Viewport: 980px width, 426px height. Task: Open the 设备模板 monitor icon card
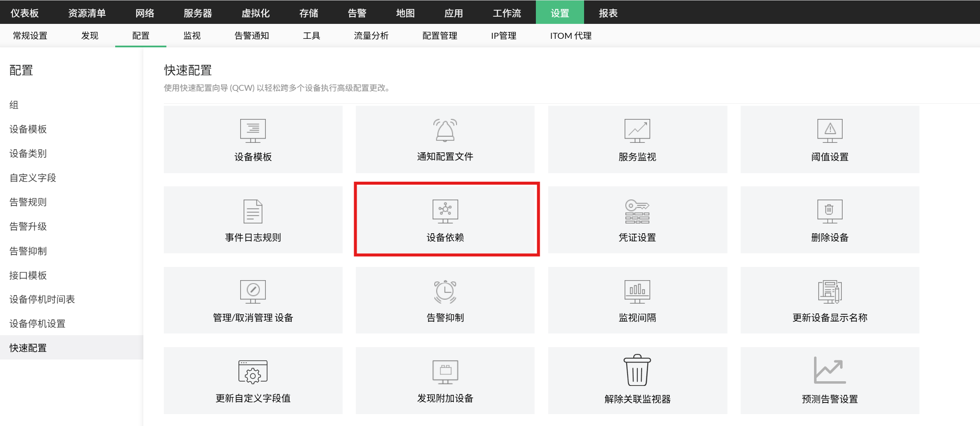pos(253,139)
